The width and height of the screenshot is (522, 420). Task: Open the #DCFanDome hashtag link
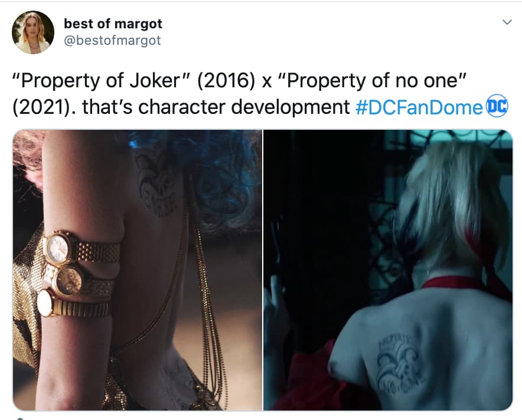419,107
